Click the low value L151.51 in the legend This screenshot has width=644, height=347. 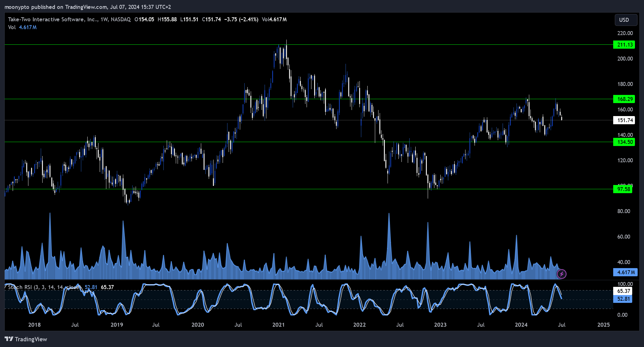click(189, 19)
